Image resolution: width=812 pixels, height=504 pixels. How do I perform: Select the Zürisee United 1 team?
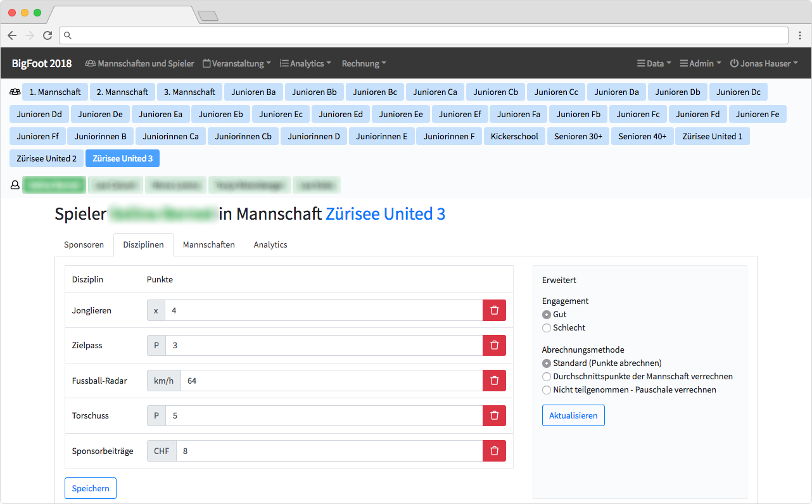(713, 136)
